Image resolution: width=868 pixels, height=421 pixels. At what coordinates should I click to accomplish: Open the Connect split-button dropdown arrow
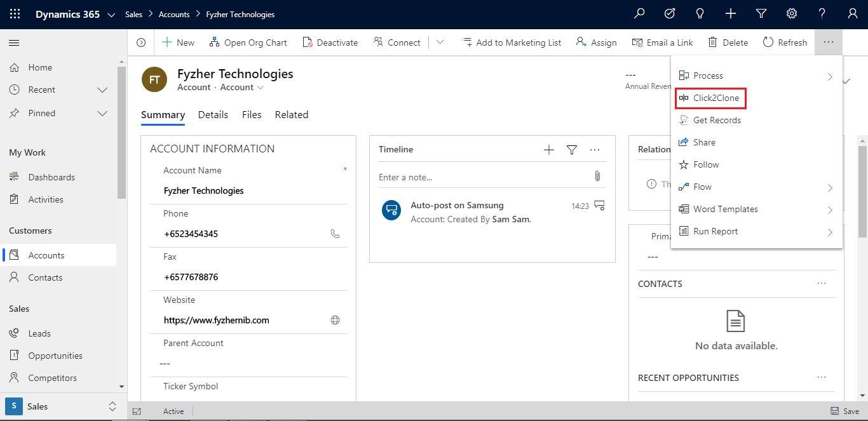pos(440,43)
